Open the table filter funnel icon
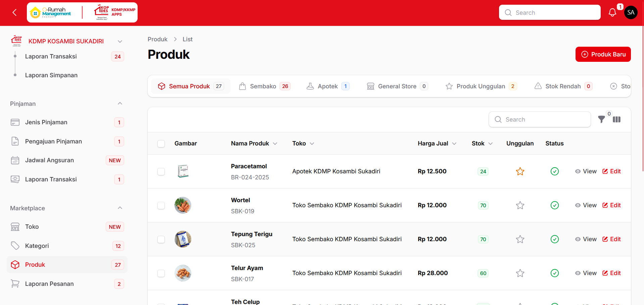The width and height of the screenshot is (644, 305). (601, 119)
